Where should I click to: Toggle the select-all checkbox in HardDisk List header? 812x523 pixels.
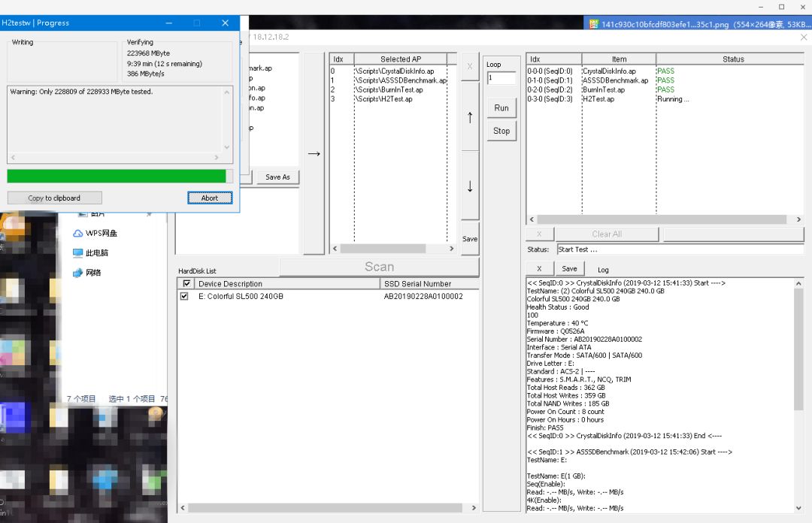(186, 283)
